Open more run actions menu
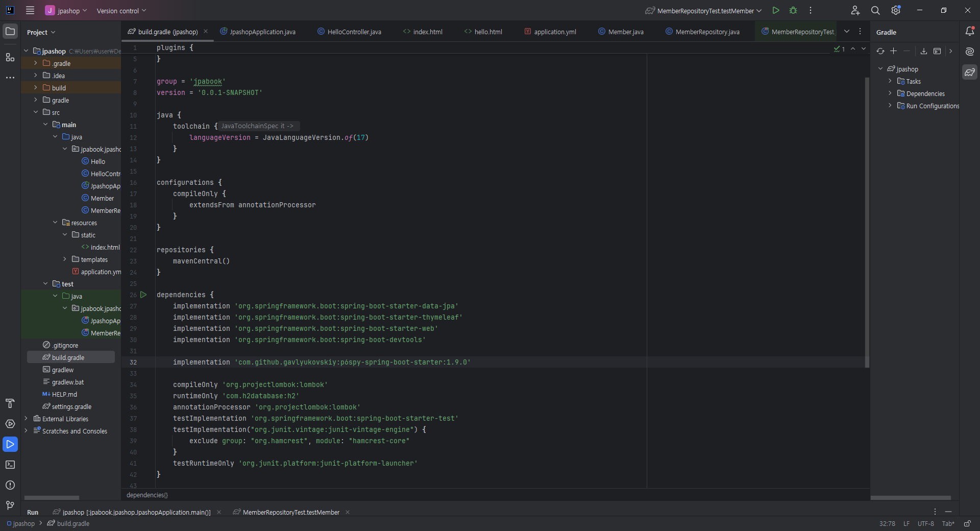The width and height of the screenshot is (980, 531). (x=811, y=10)
